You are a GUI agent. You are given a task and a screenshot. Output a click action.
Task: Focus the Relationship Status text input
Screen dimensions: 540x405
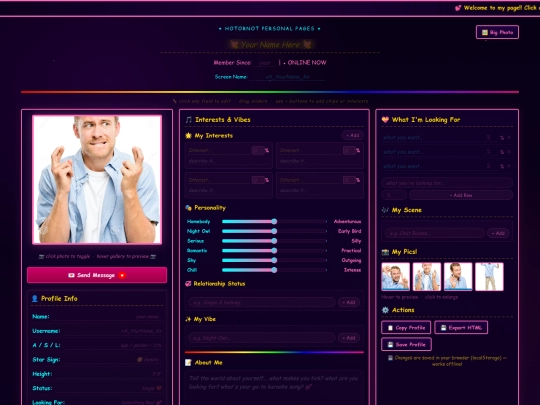coord(262,302)
